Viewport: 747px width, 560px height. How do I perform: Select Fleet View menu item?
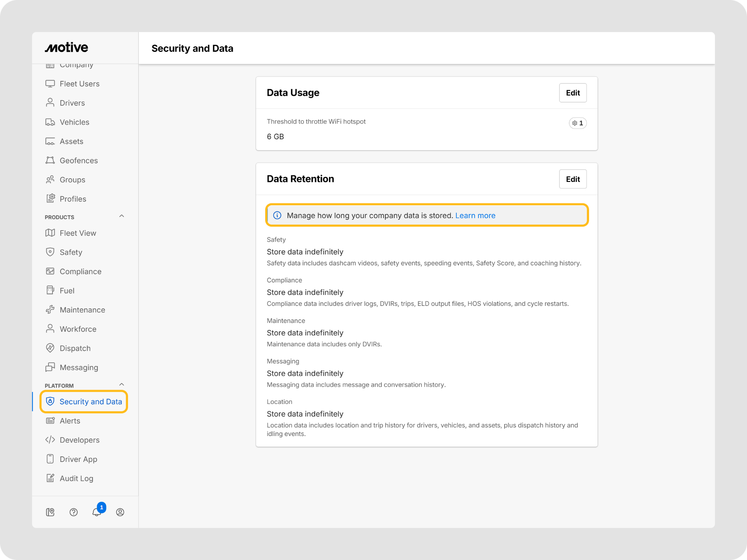tap(78, 233)
